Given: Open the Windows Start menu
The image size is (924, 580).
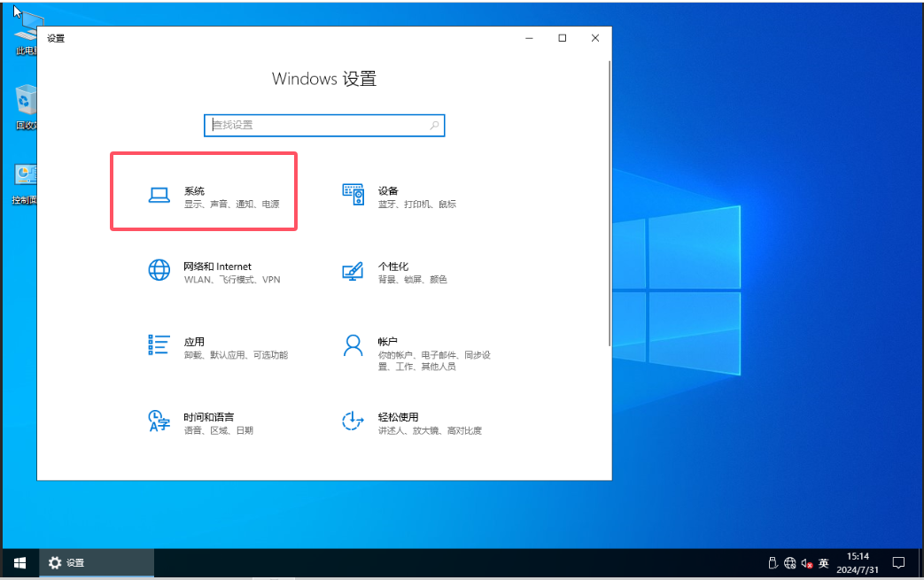Looking at the screenshot, I should pos(19,563).
